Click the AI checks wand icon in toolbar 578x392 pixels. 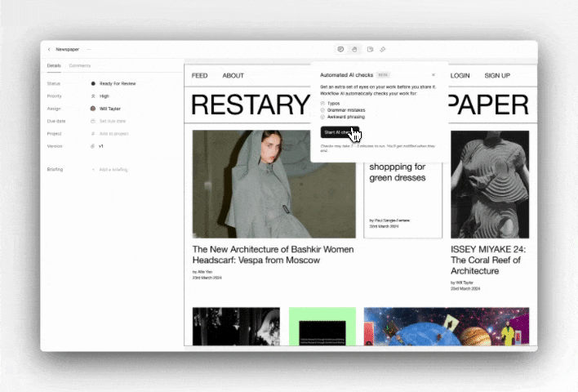point(383,50)
